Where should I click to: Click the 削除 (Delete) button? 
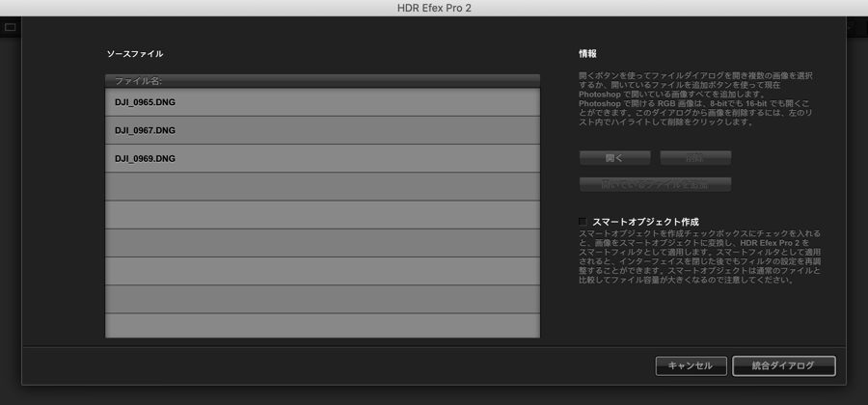click(695, 158)
